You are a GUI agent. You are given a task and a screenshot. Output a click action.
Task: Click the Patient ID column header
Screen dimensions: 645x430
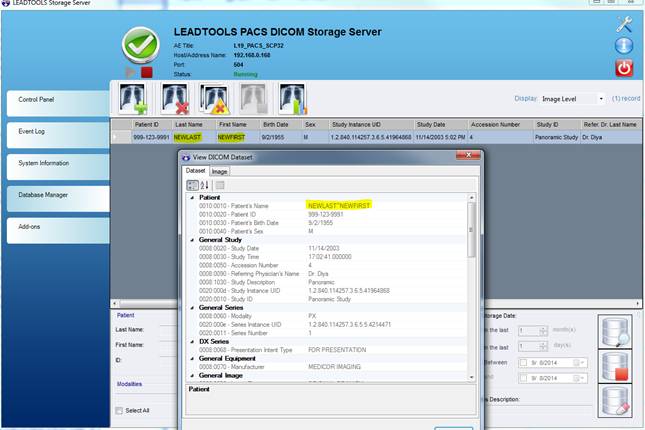click(151, 125)
